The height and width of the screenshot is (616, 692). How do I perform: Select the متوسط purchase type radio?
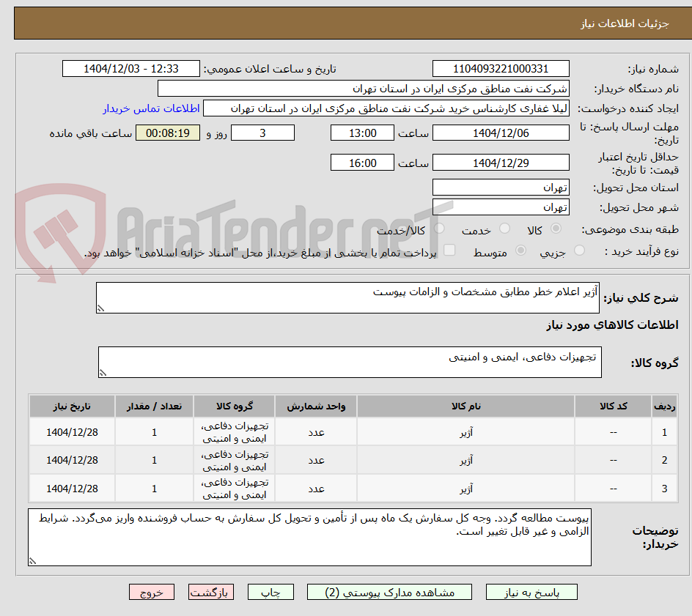click(520, 251)
